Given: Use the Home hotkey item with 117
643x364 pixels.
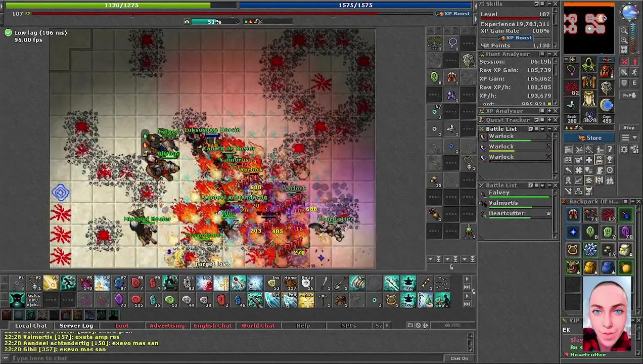Looking at the screenshot, I should coord(290,283).
